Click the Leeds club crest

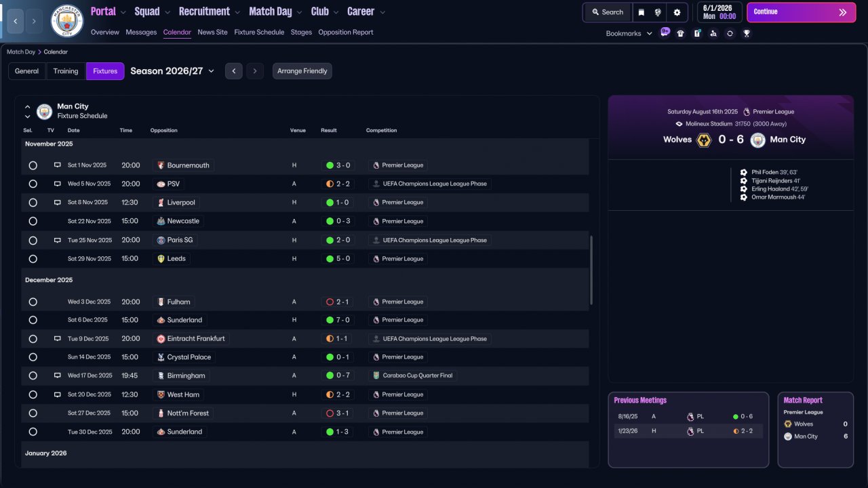click(x=161, y=259)
